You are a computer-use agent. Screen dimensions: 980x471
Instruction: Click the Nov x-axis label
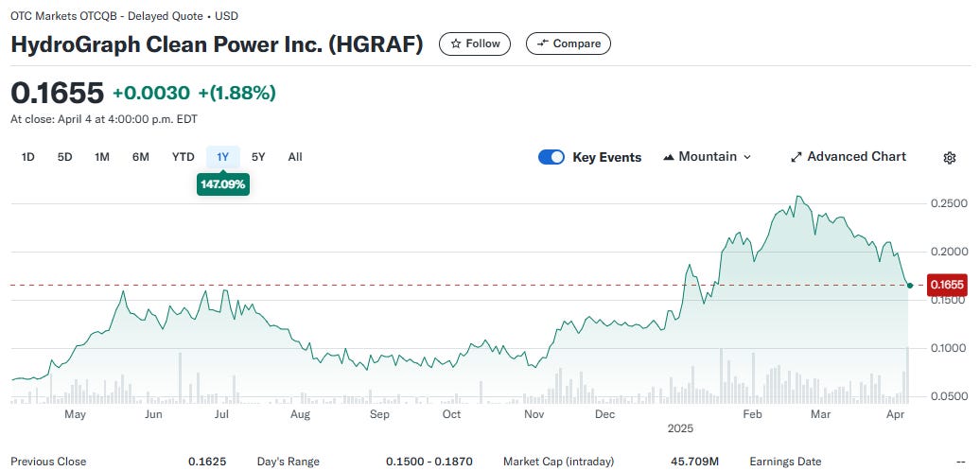534,415
